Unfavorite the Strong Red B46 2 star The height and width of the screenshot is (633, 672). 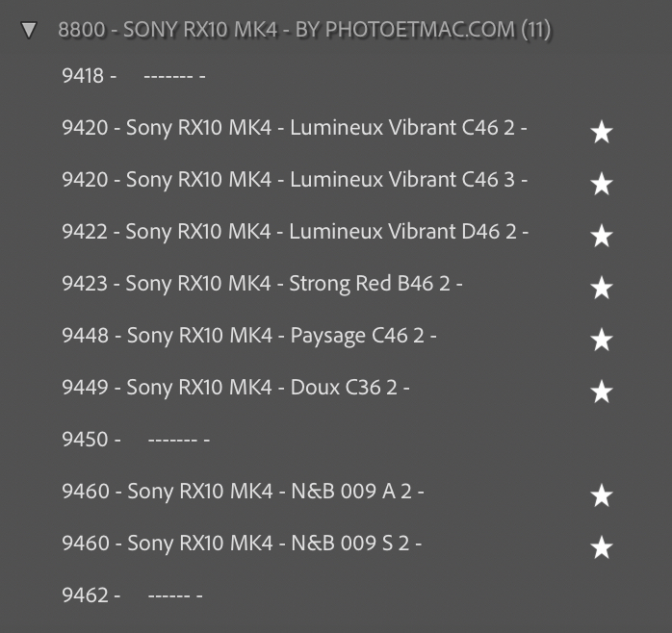[601, 288]
